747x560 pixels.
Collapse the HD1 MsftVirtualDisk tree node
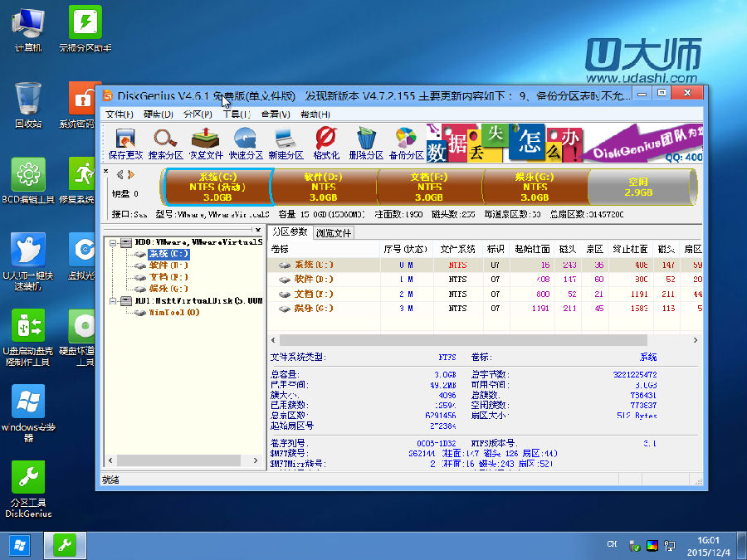[x=113, y=301]
